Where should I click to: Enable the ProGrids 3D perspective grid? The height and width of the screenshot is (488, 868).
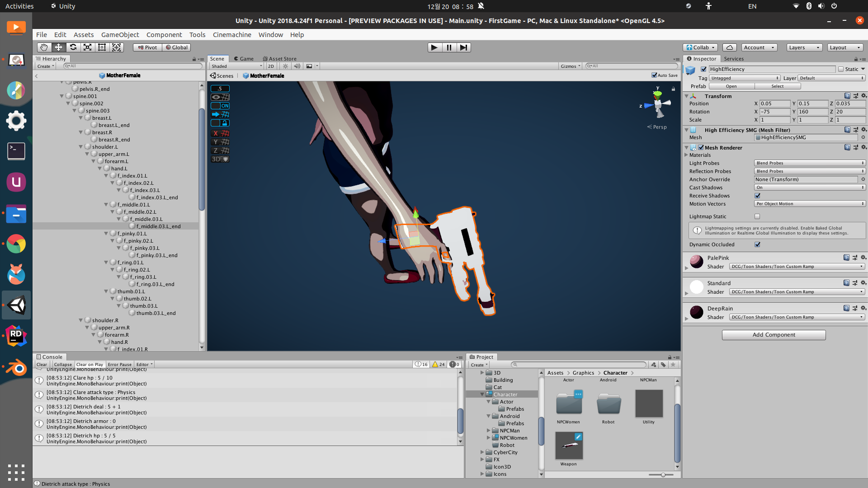click(x=220, y=159)
